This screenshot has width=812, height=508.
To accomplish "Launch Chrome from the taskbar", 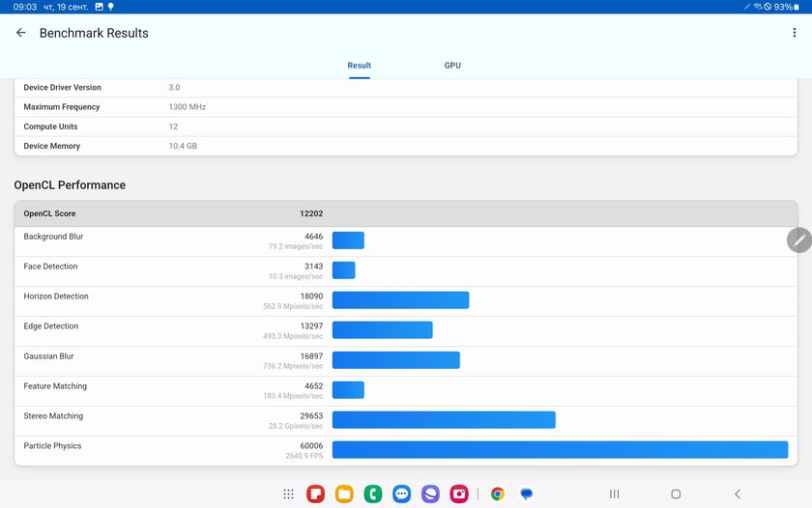I will coord(498,494).
